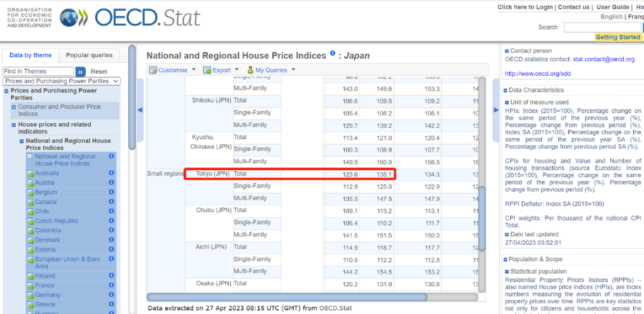Open info icon next to Chile
The width and height of the screenshot is (644, 314).
click(x=111, y=211)
